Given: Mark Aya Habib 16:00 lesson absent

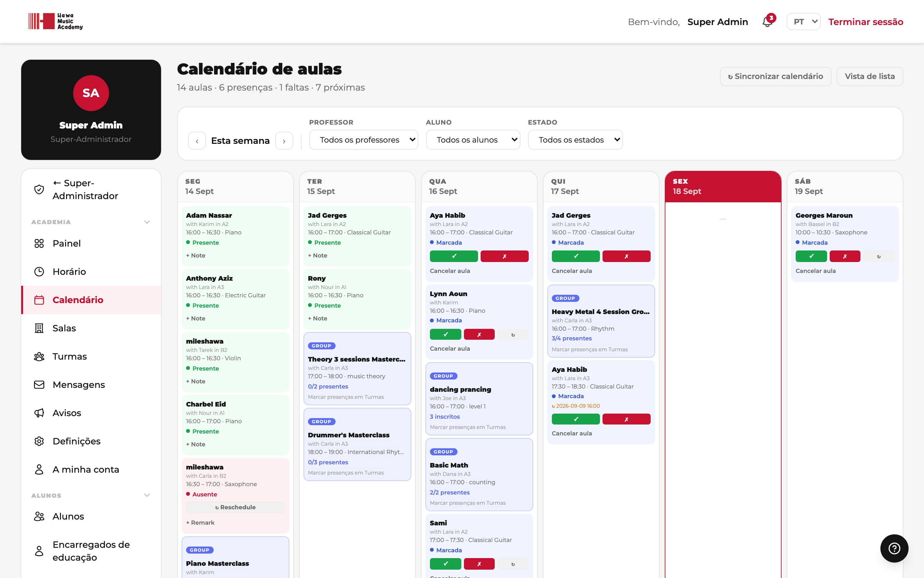Looking at the screenshot, I should tap(504, 256).
